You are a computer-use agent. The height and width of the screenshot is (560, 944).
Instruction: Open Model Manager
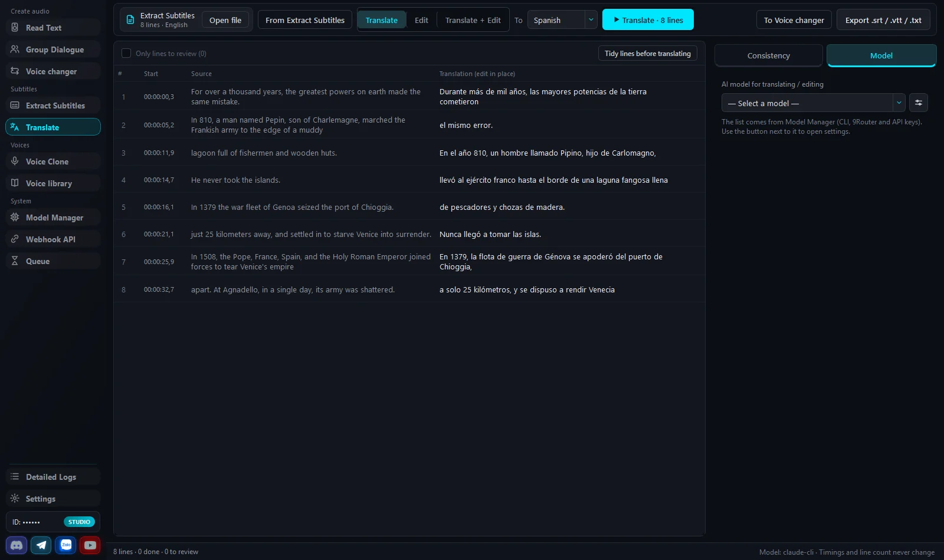coord(53,218)
